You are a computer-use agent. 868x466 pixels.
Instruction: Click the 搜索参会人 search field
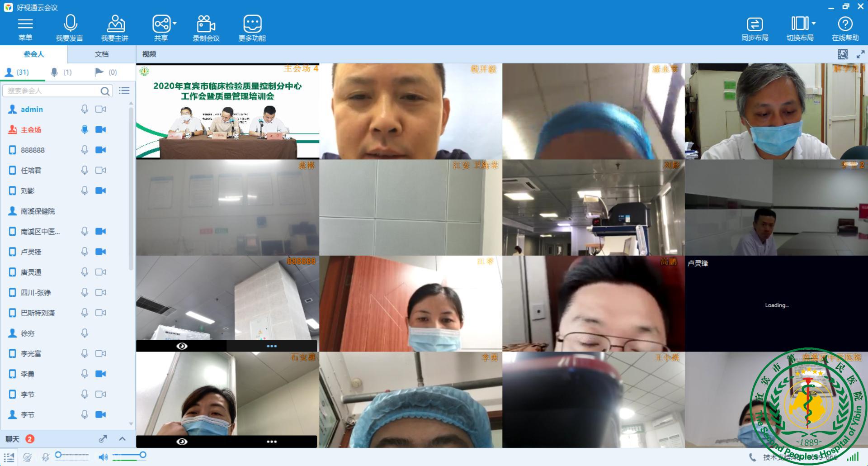(x=52, y=91)
